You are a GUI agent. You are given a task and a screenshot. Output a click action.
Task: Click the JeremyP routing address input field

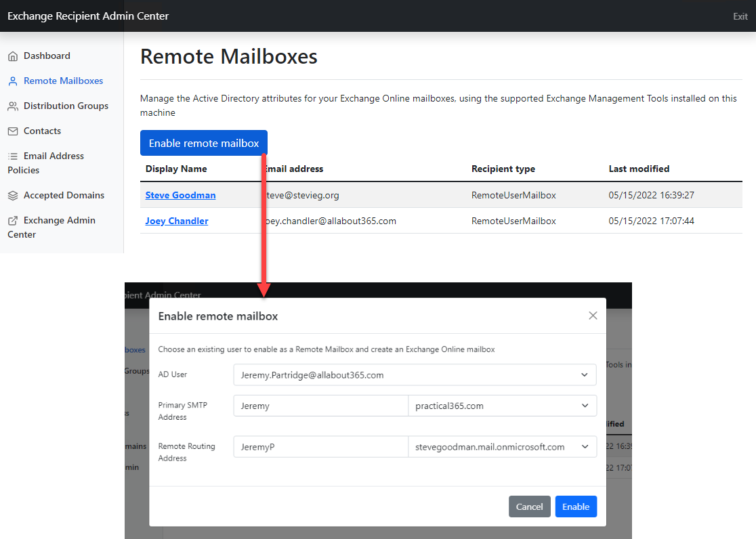[320, 446]
